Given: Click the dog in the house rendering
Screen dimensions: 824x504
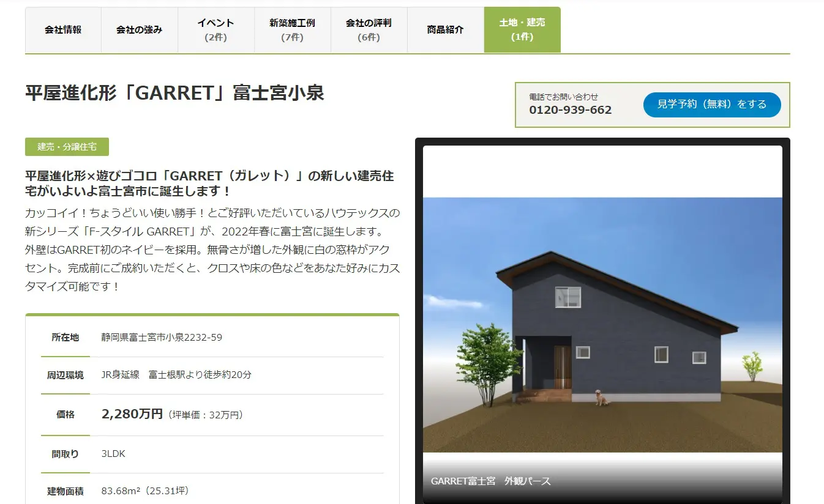Looking at the screenshot, I should [601, 398].
